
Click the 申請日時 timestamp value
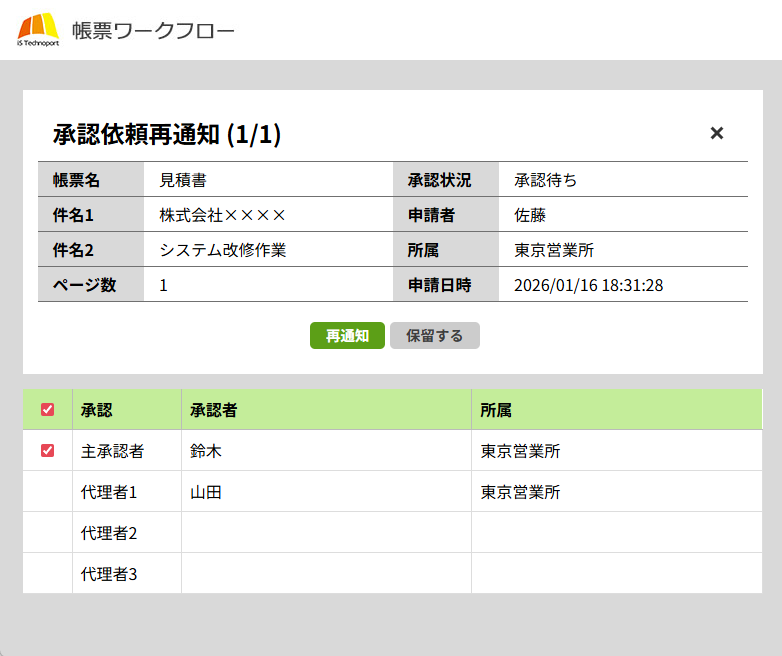pyautogui.click(x=588, y=285)
